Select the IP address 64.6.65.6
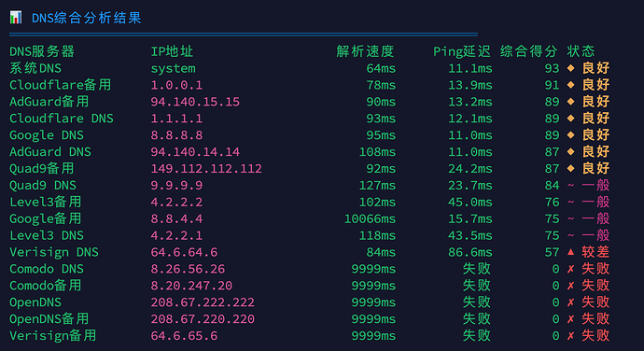This screenshot has height=351, width=644. click(x=184, y=336)
